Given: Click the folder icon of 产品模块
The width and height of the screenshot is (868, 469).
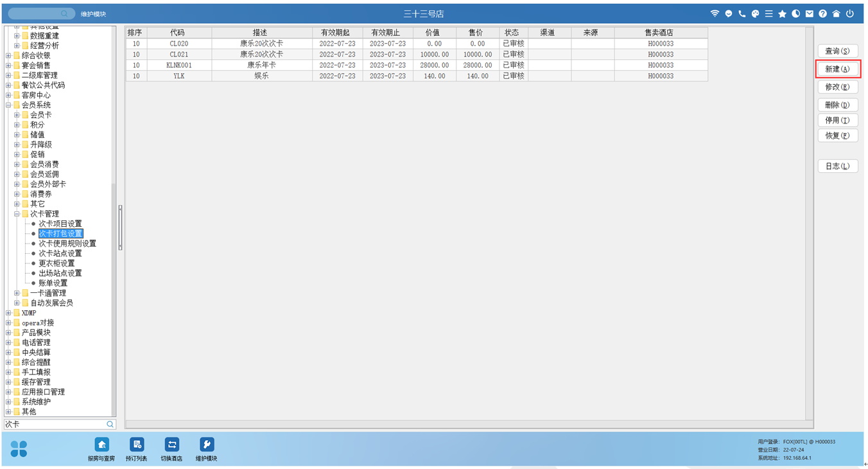Looking at the screenshot, I should [x=17, y=333].
